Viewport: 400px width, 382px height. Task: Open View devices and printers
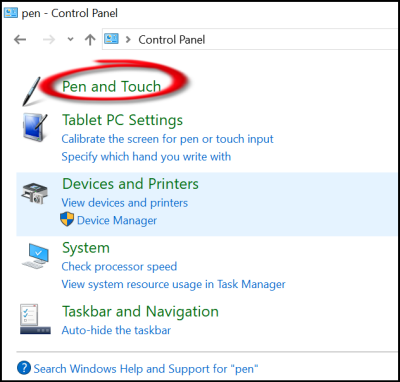[x=125, y=203]
